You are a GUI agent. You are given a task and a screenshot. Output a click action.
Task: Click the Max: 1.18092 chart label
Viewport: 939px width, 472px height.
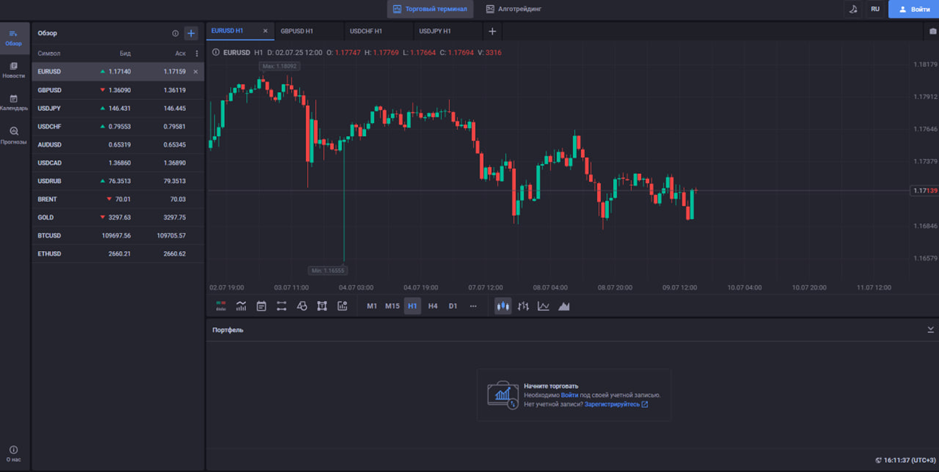point(279,66)
